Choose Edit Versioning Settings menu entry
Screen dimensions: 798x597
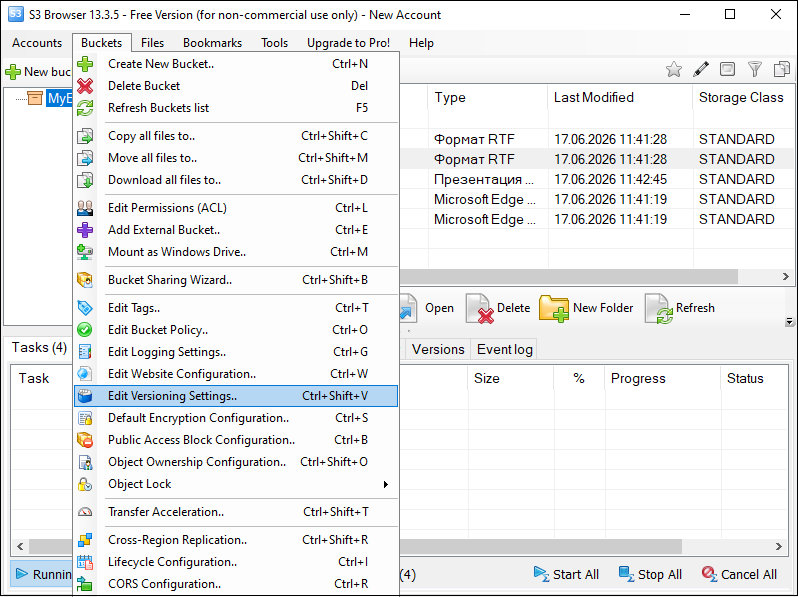[236, 396]
